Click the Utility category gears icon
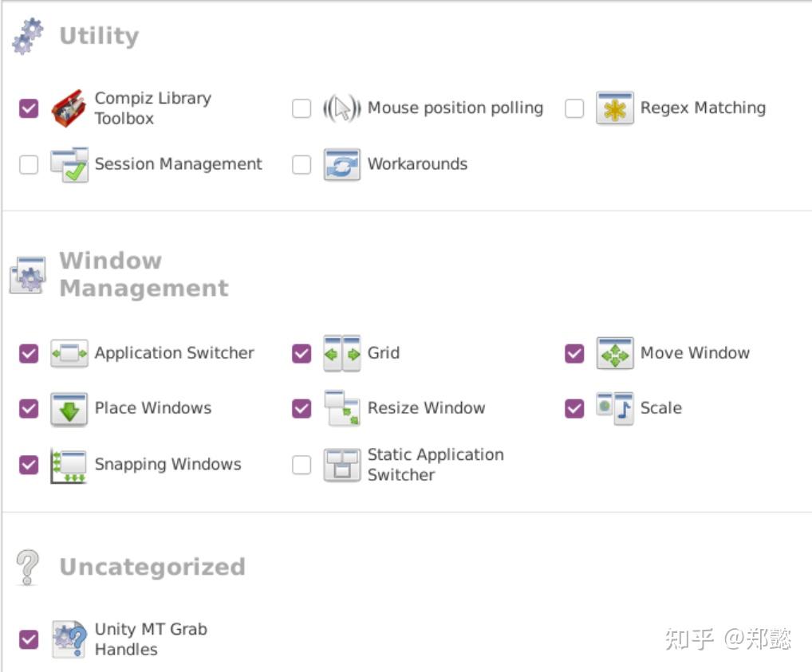 click(26, 35)
